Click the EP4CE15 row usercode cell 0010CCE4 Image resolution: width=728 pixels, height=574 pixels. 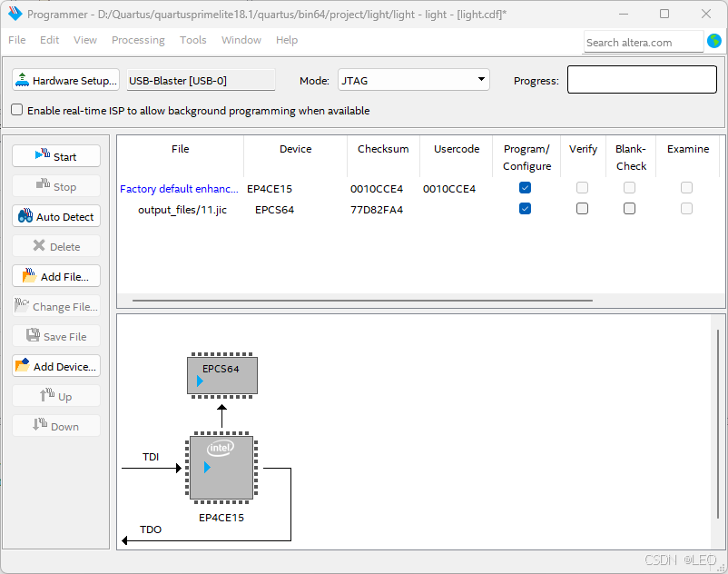tap(449, 189)
